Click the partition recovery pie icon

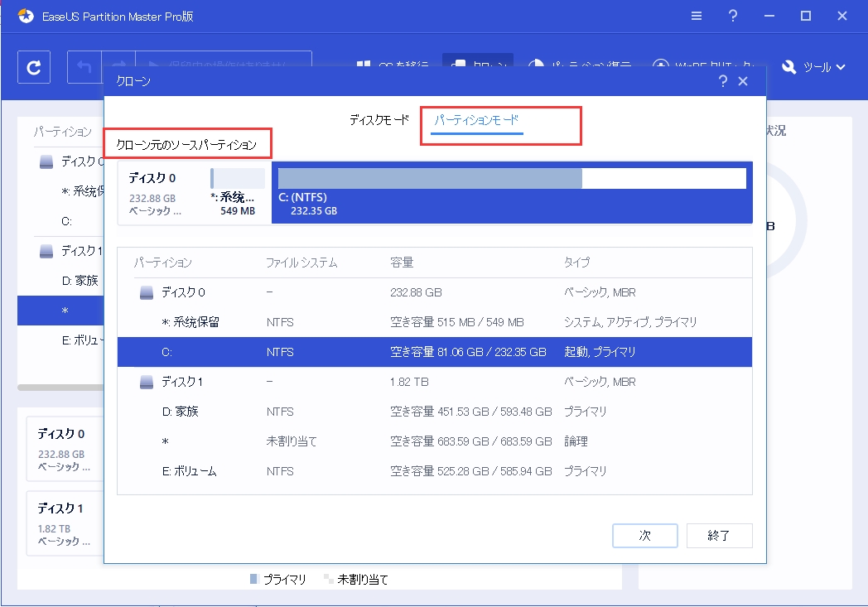click(536, 63)
